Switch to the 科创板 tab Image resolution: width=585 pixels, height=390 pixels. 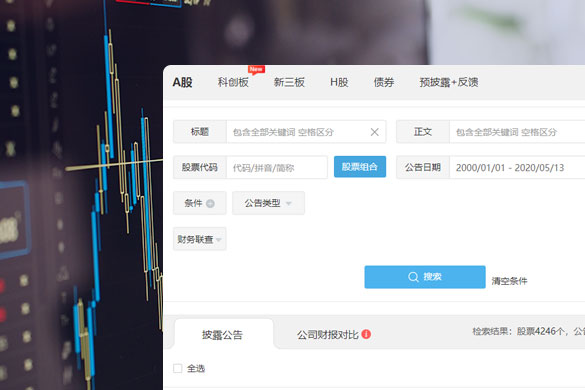[x=233, y=82]
